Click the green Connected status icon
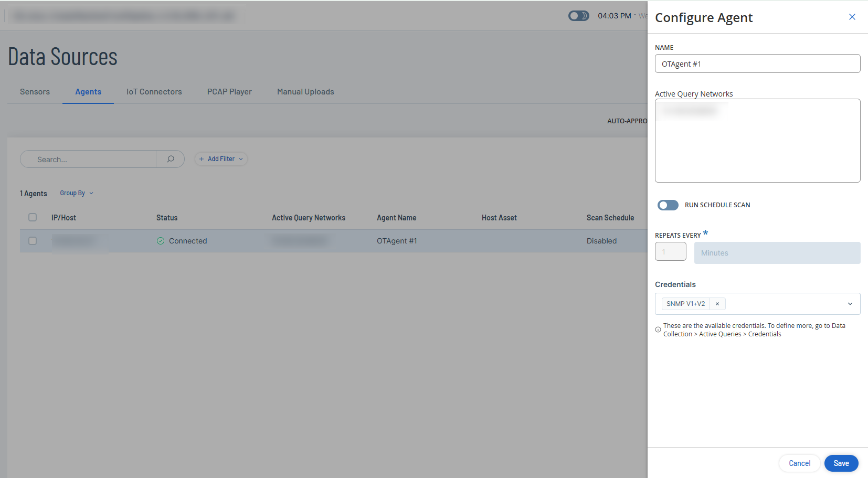868x478 pixels. 161,241
